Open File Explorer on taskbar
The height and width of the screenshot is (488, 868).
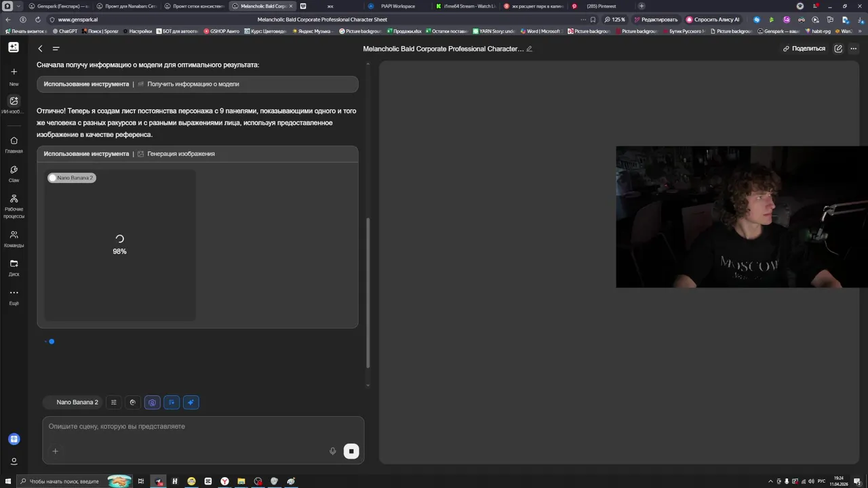pos(241,481)
